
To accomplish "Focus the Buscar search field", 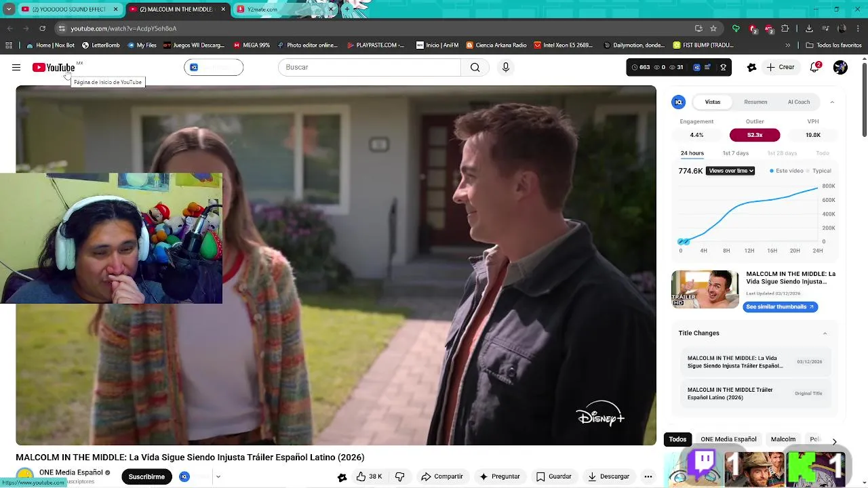I will point(370,67).
